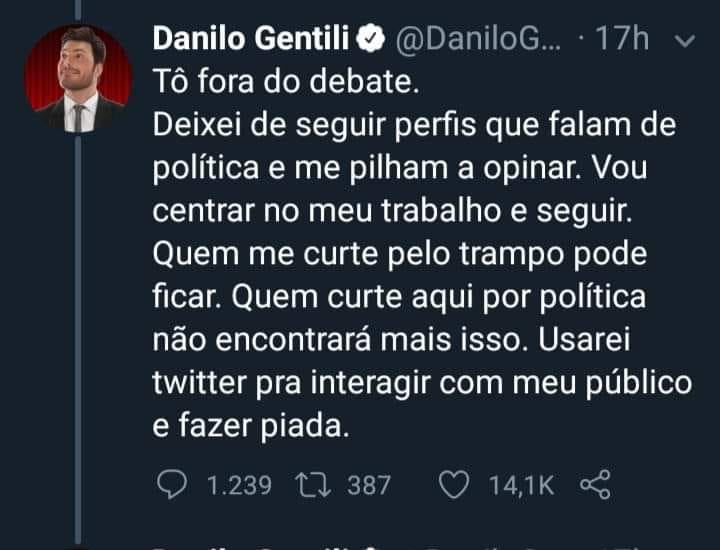The width and height of the screenshot is (720, 550).
Task: View the 14,1K likes count
Action: (x=521, y=486)
